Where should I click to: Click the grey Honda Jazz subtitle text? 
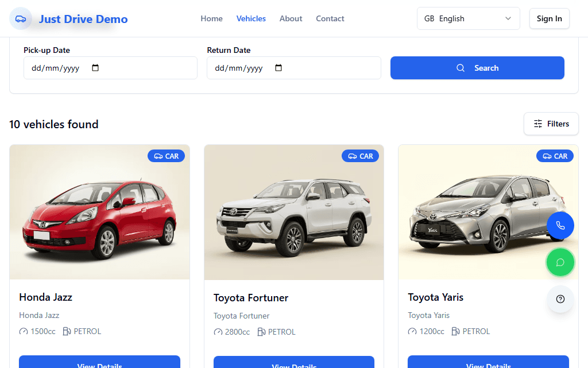40,315
